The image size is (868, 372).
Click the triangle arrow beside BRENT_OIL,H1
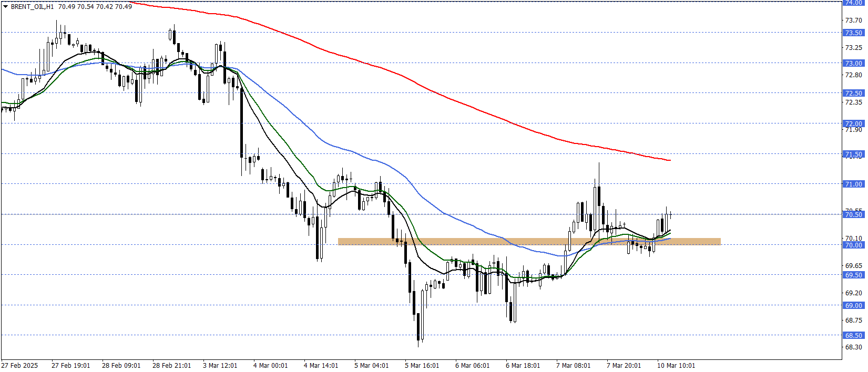(x=6, y=7)
